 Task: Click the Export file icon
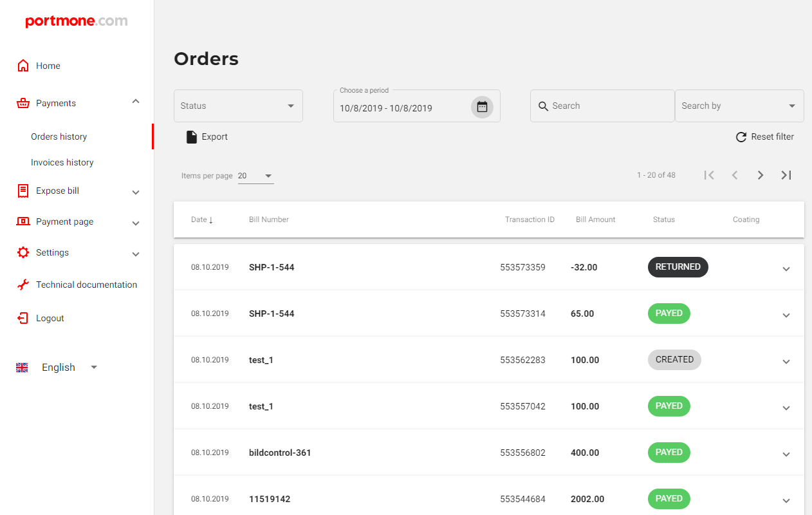click(191, 137)
